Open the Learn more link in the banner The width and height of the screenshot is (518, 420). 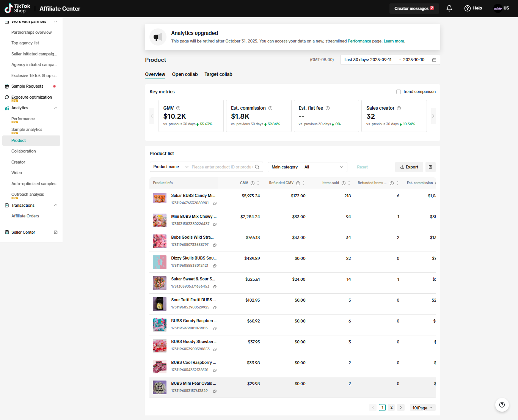point(394,41)
